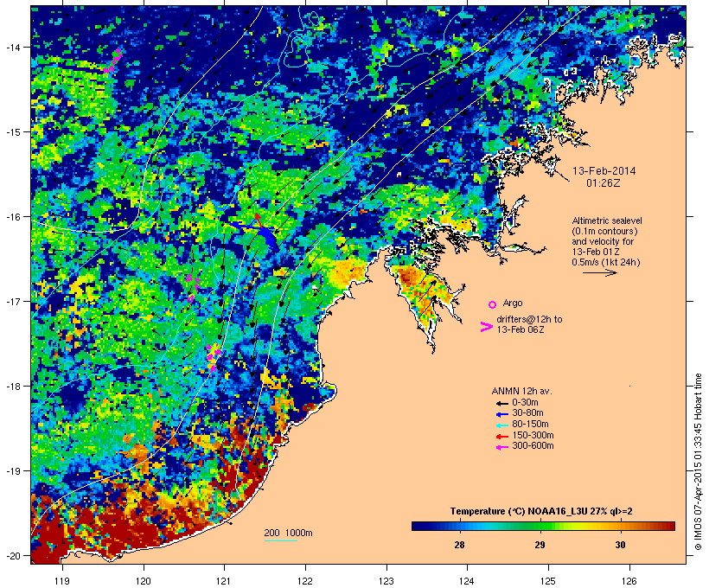Click the '125' longitude axis label
Screen dimensions: 709x588
(548, 581)
